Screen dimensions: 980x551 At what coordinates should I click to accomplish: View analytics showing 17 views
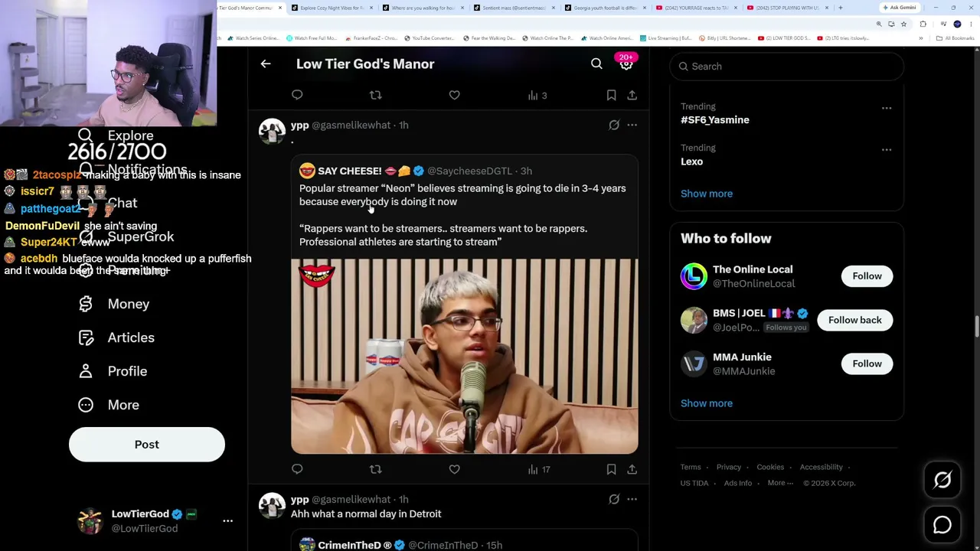pyautogui.click(x=539, y=469)
